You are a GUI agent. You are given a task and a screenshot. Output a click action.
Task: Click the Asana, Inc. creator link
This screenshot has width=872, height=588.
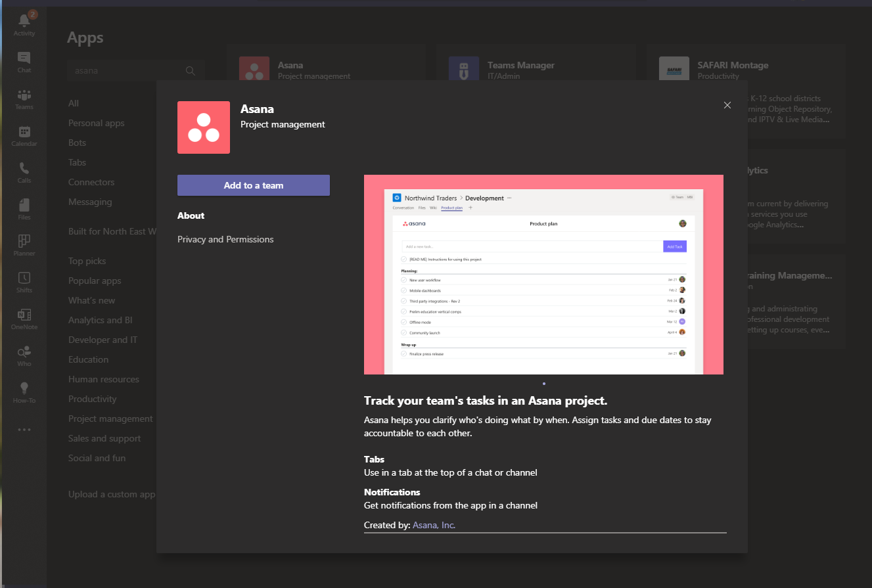(x=434, y=525)
